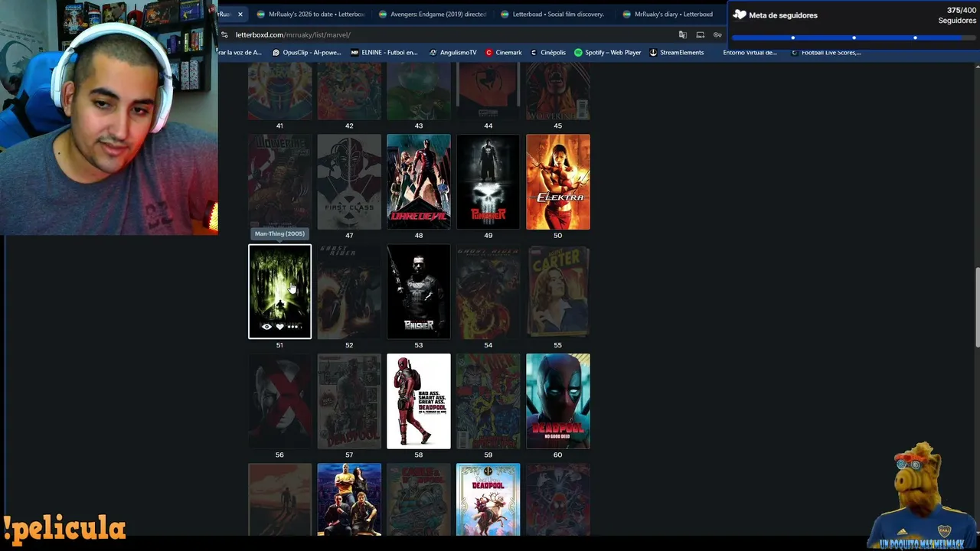This screenshot has height=551, width=980.
Task: Click the StreamElements bookmark favicon
Action: pyautogui.click(x=653, y=53)
